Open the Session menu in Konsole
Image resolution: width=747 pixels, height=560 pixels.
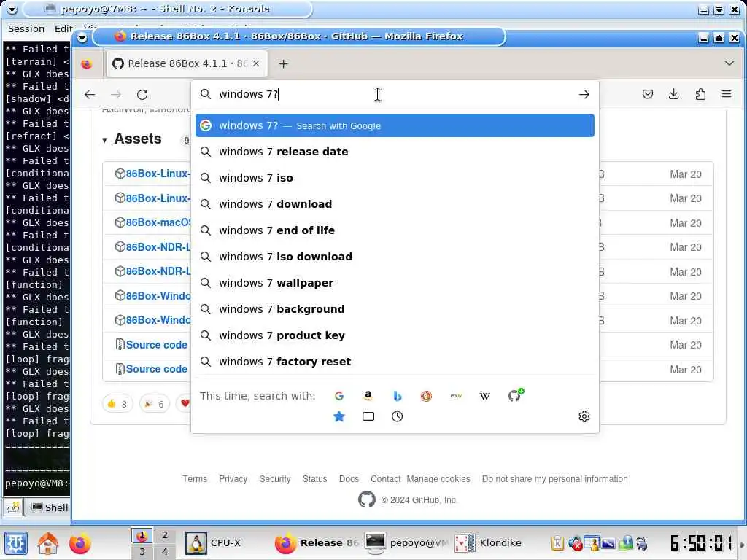[26, 28]
